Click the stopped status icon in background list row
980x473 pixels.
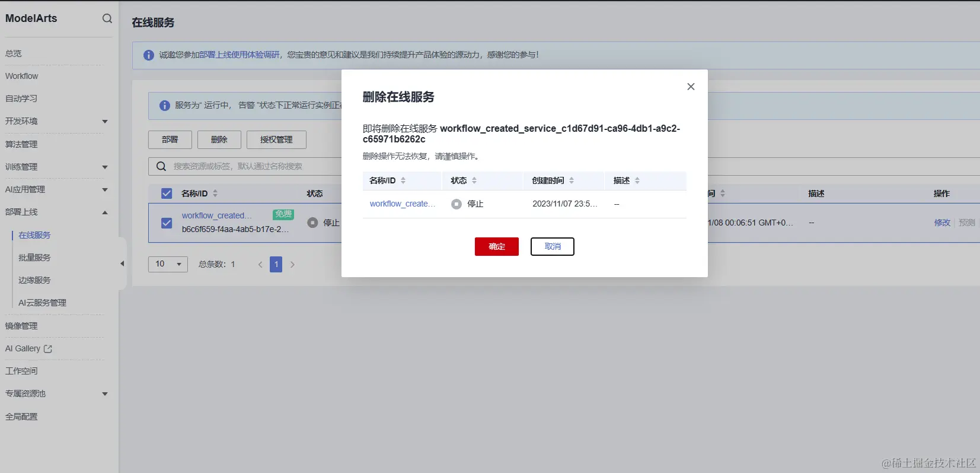click(312, 223)
